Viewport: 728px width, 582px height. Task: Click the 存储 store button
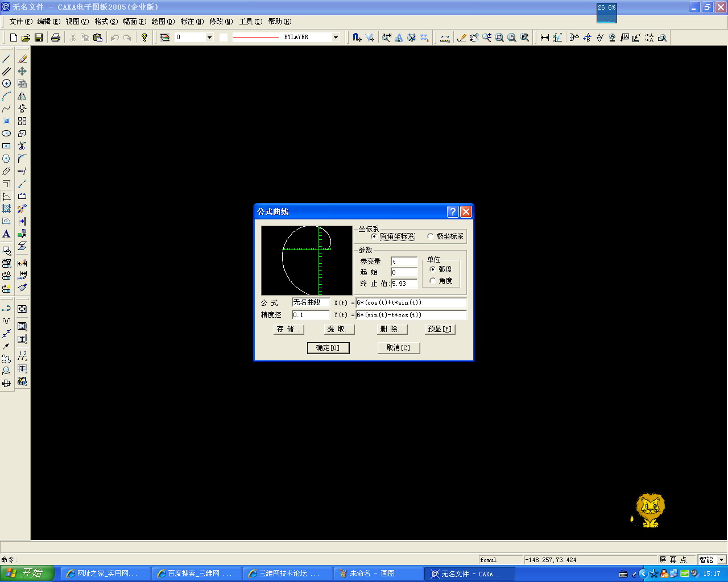coord(289,329)
